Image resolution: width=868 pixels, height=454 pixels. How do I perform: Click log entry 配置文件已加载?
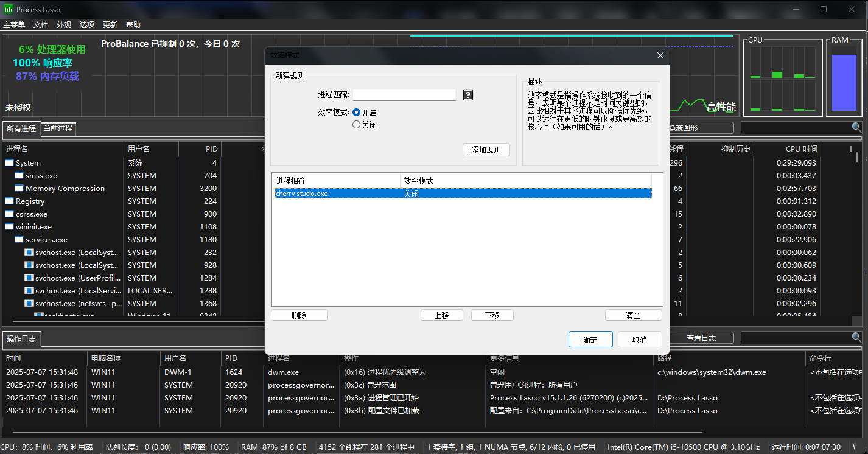point(432,411)
